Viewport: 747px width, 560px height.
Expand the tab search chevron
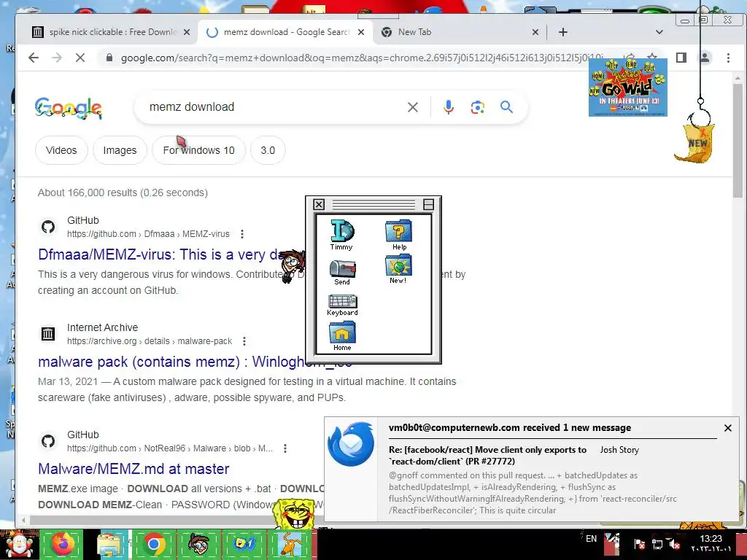pos(659,32)
